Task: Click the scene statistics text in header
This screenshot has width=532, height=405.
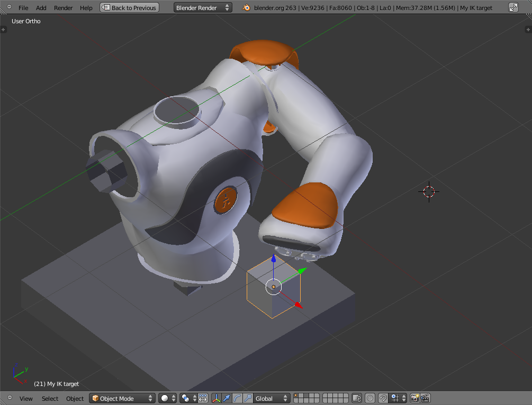Action: coord(373,8)
